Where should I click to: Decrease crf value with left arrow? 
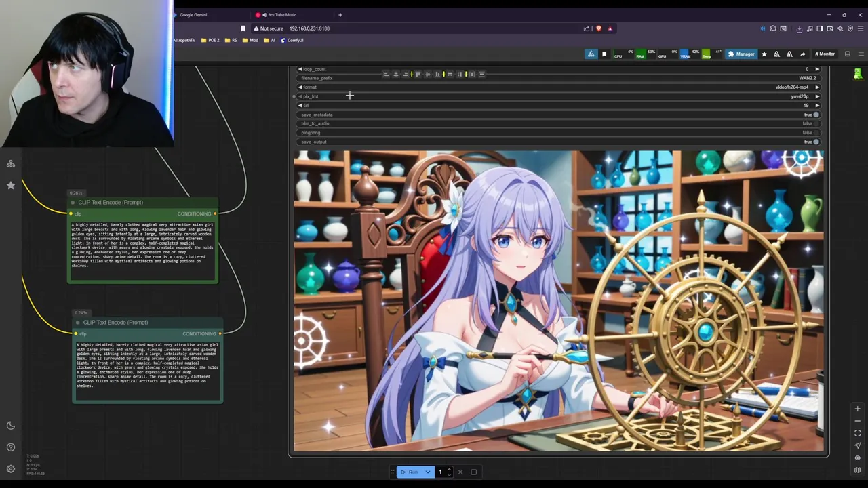[x=300, y=106]
